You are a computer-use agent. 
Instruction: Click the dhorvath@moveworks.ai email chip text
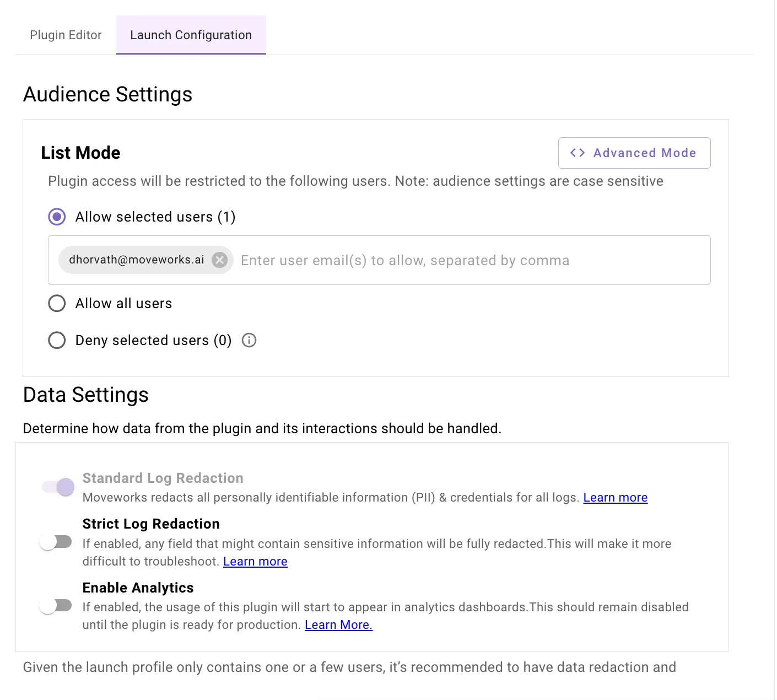click(x=137, y=260)
